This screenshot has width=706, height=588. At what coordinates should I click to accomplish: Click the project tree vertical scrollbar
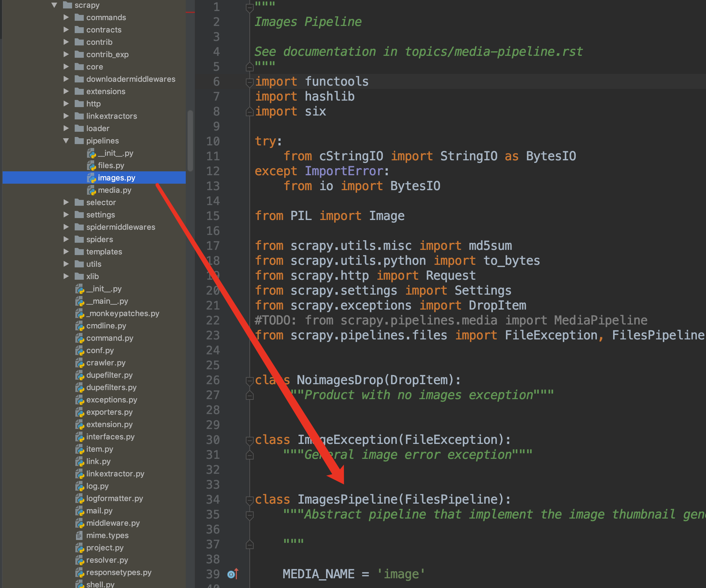[190, 141]
